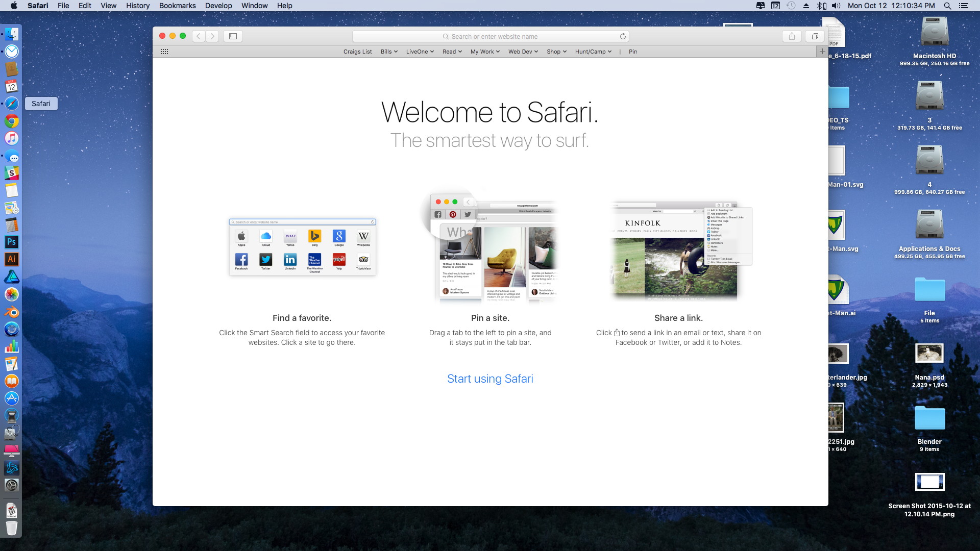Open the File menu
This screenshot has width=980, height=551.
(x=63, y=6)
